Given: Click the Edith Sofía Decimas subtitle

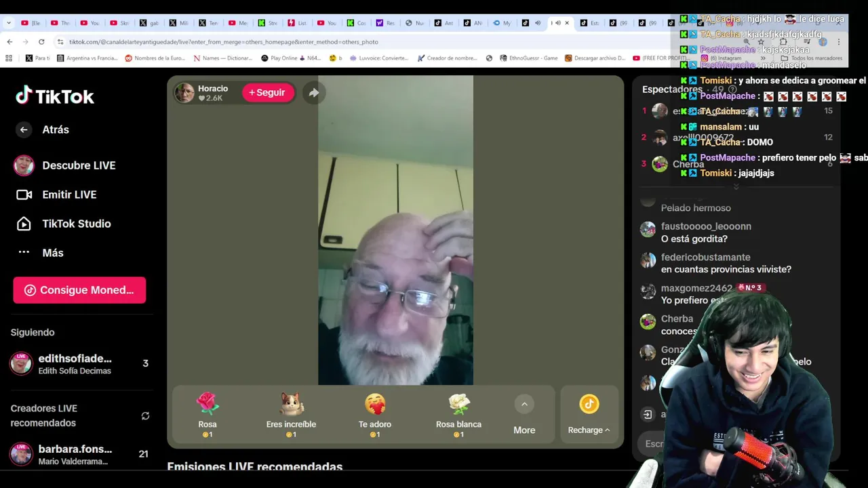Looking at the screenshot, I should [x=75, y=371].
